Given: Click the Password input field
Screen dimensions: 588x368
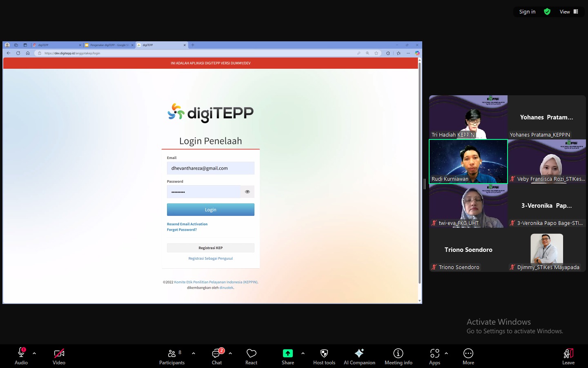Looking at the screenshot, I should coord(204,192).
